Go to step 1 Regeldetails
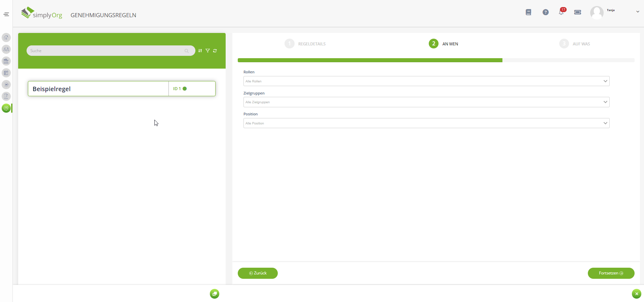The width and height of the screenshot is (644, 302). (x=290, y=44)
